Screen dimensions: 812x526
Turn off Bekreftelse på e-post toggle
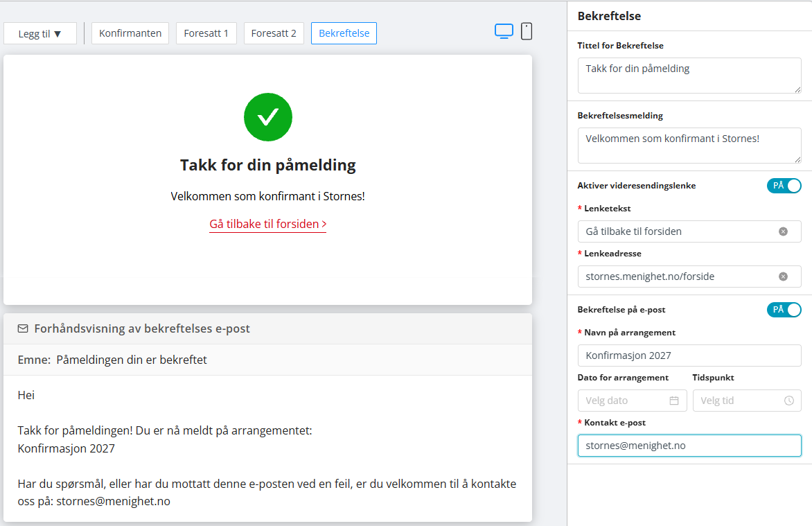[784, 309]
